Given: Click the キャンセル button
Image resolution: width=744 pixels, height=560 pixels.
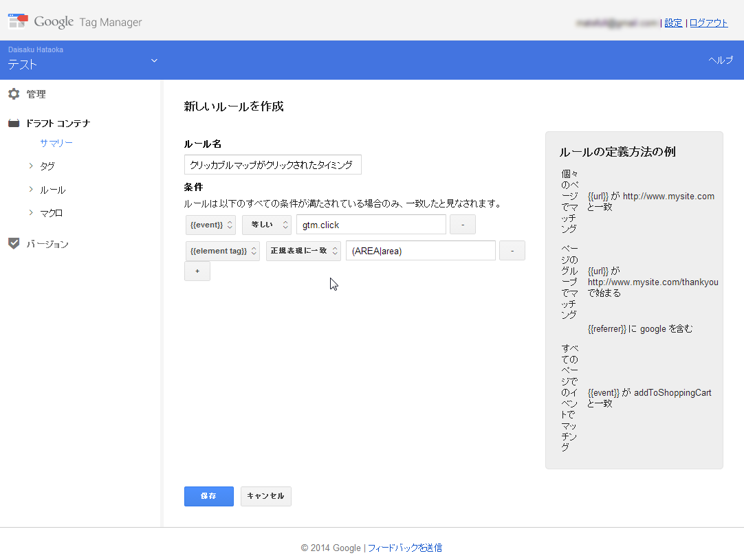Looking at the screenshot, I should coord(265,496).
